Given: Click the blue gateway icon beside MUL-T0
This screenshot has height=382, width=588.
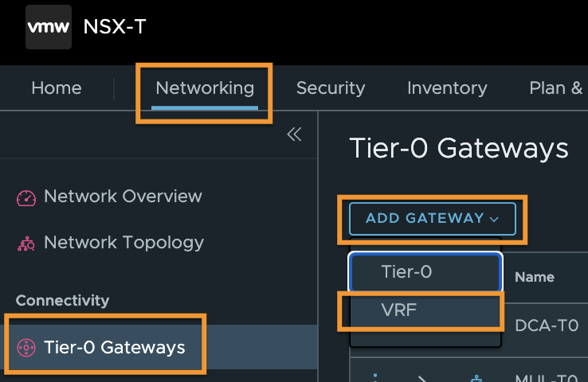Looking at the screenshot, I should (x=476, y=378).
